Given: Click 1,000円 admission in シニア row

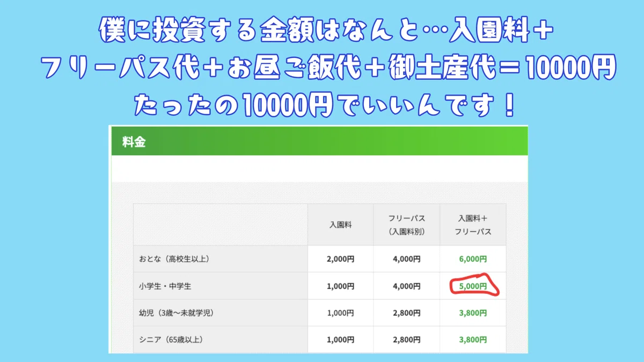Looking at the screenshot, I should (x=340, y=340).
